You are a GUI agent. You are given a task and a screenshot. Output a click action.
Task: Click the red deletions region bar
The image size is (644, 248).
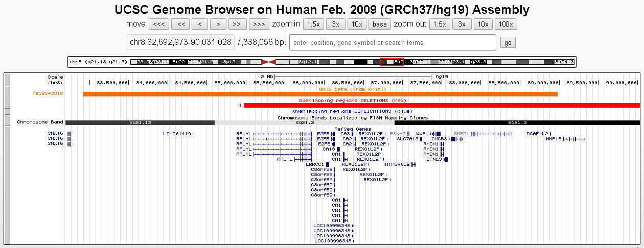pos(442,105)
